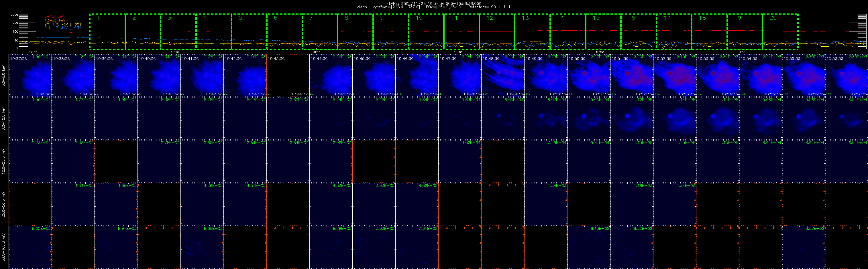This screenshot has width=868, height=269.
Task: Click the 25.0-50.0 keV row label
Action: coord(3,204)
